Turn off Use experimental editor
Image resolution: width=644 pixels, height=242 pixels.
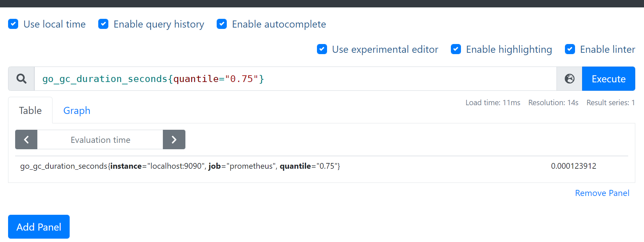coord(322,49)
